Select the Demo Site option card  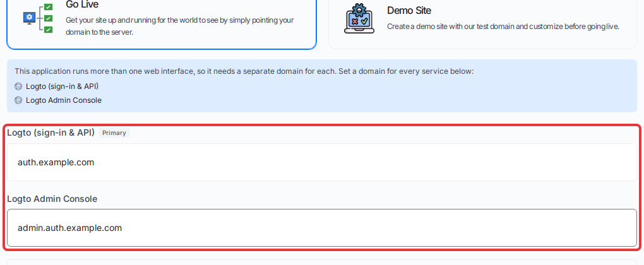pos(482,24)
